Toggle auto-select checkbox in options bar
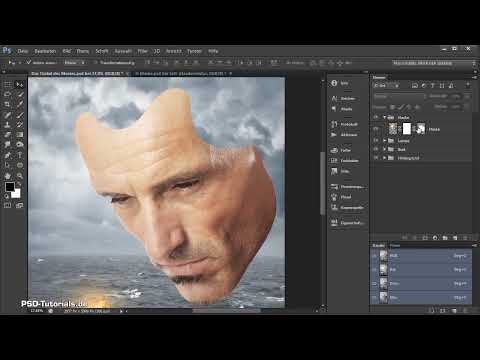 [x=29, y=62]
